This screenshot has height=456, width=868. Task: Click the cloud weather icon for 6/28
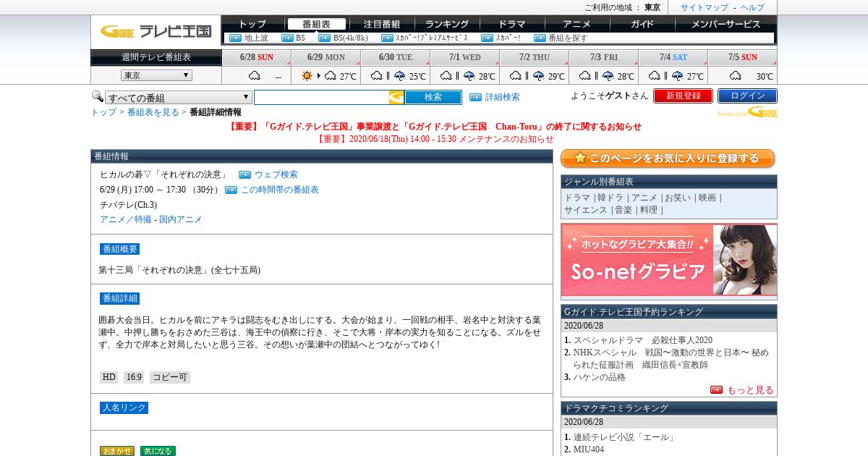pos(255,75)
